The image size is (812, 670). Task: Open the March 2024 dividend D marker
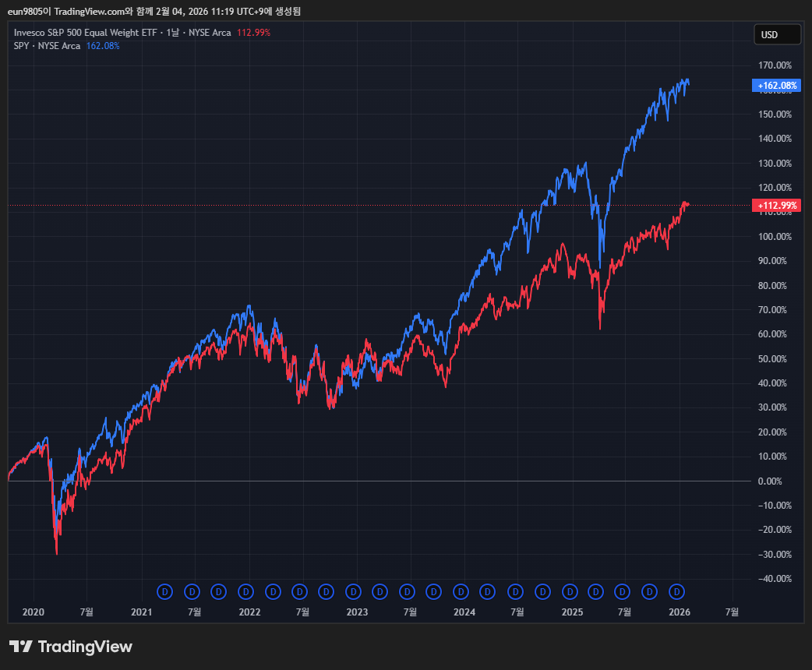point(487,591)
